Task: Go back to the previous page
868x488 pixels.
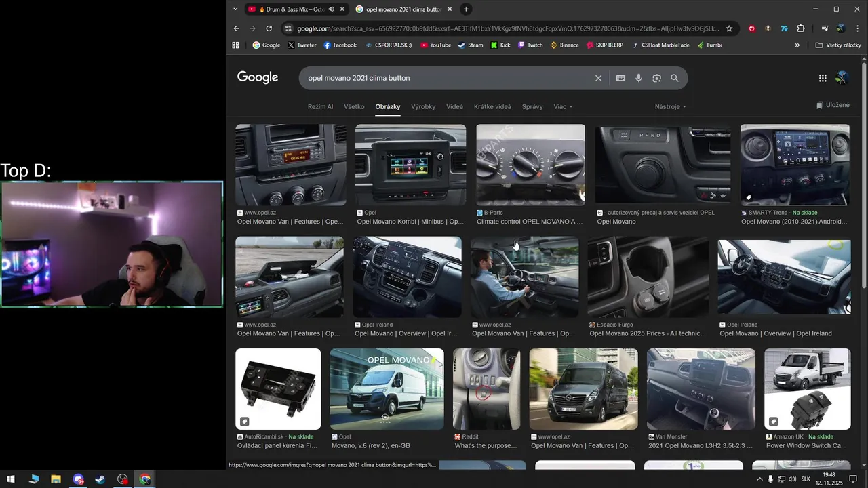Action: click(x=236, y=28)
